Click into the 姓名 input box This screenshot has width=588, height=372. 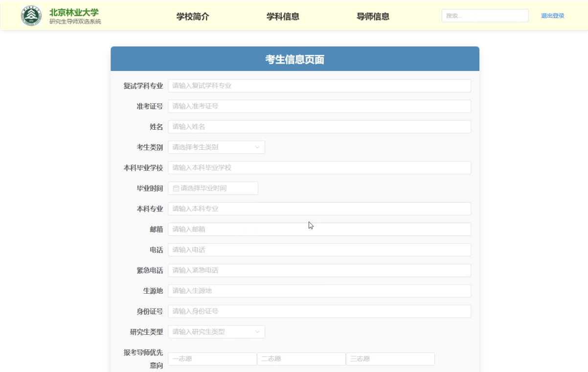click(319, 127)
